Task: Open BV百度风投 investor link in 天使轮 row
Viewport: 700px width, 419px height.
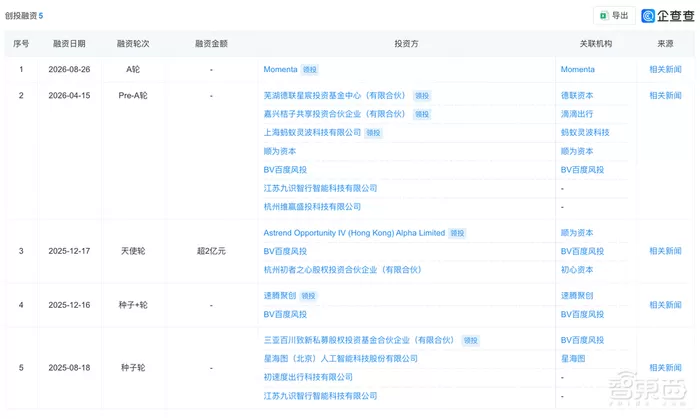Action: point(285,251)
